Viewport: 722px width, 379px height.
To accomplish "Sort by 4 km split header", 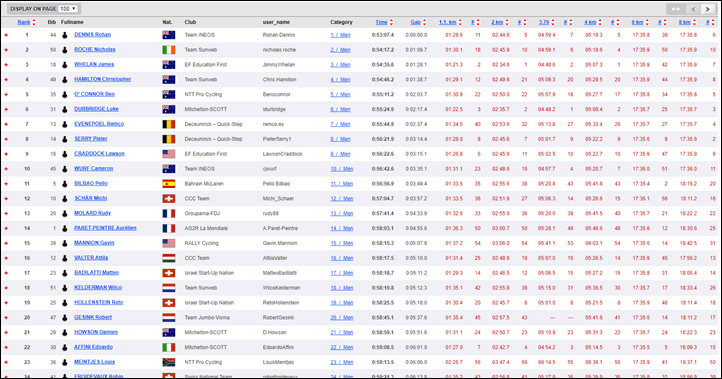I will click(x=590, y=22).
